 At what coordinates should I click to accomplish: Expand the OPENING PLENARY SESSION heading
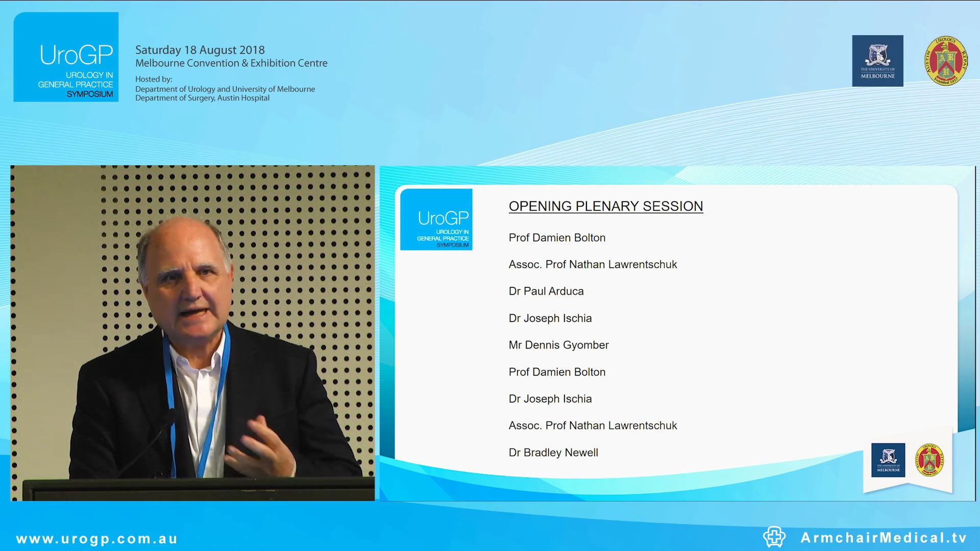(605, 206)
